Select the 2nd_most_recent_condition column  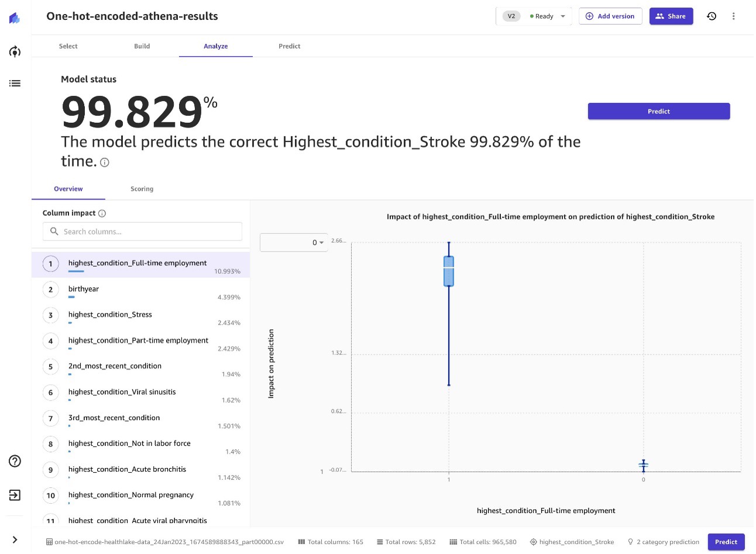click(140, 368)
